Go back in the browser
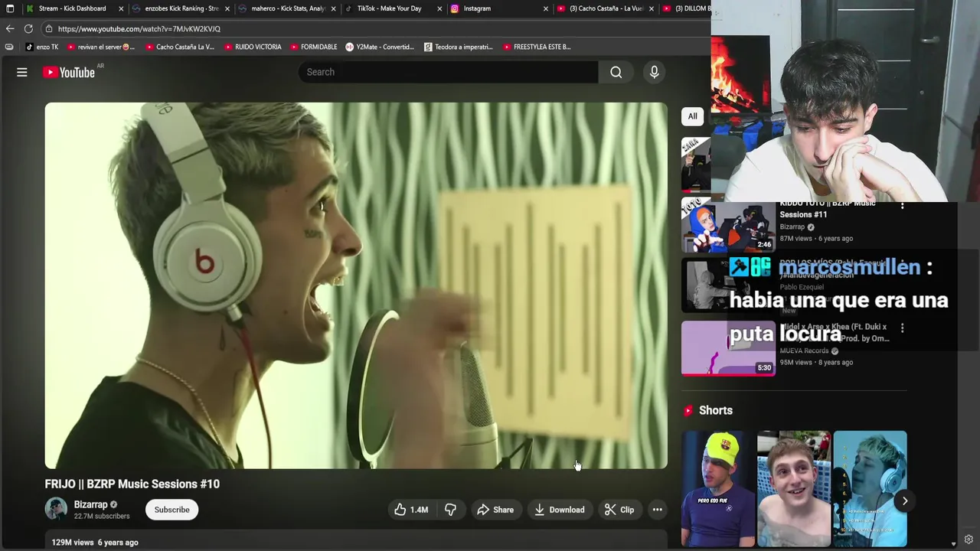 (x=10, y=28)
